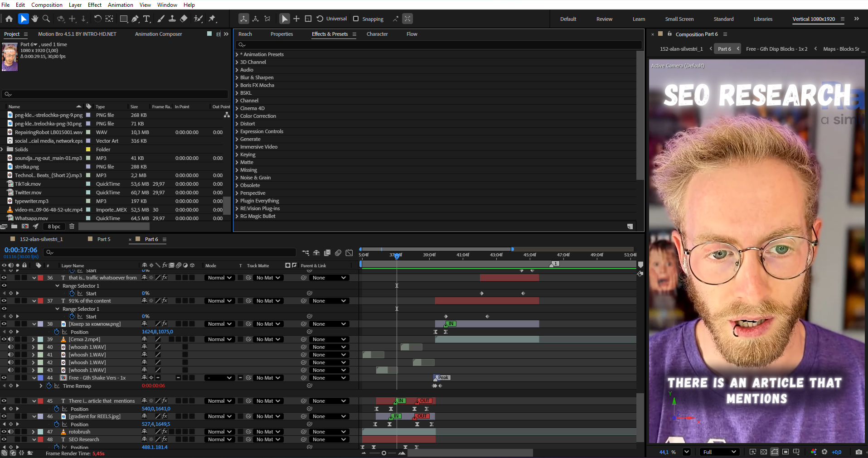Screen dimensions: 868x458
Task: Click the red label swatch of layer 36
Action: tap(40, 278)
